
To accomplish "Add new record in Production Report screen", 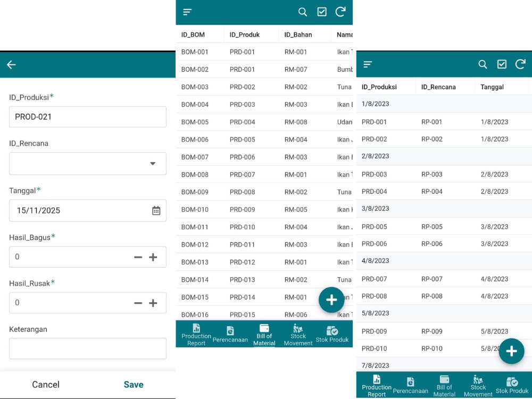I will pos(512,351).
